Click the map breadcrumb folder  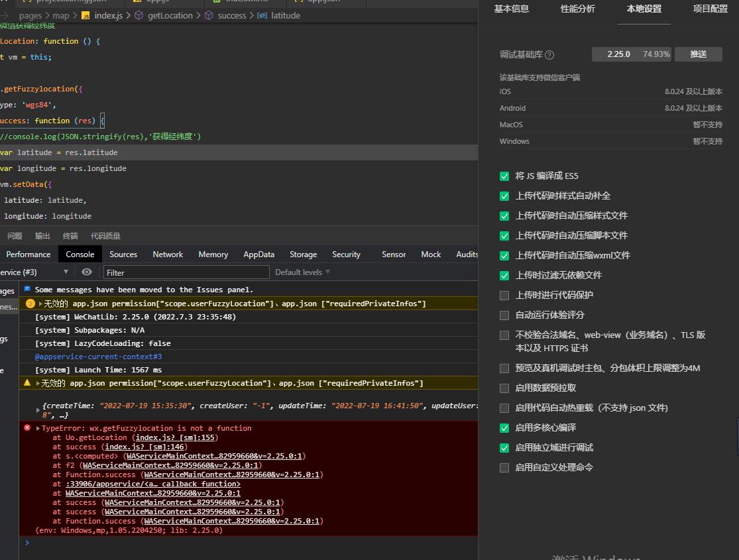(x=61, y=15)
